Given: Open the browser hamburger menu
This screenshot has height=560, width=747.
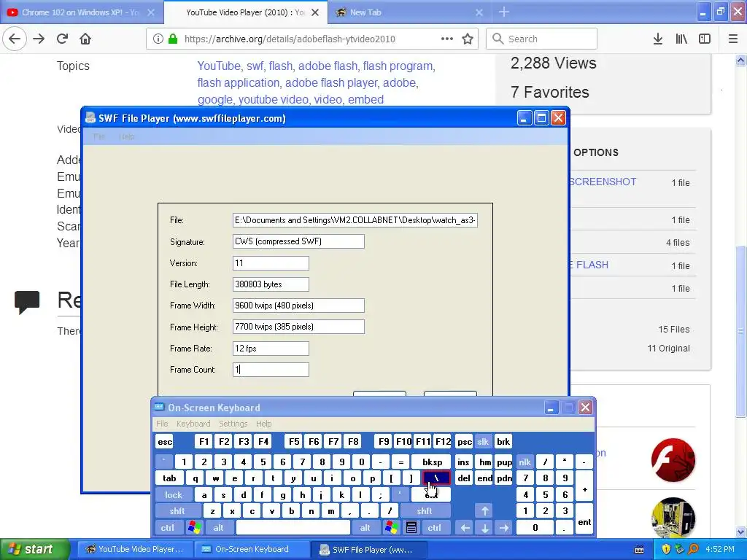Looking at the screenshot, I should click(x=732, y=39).
